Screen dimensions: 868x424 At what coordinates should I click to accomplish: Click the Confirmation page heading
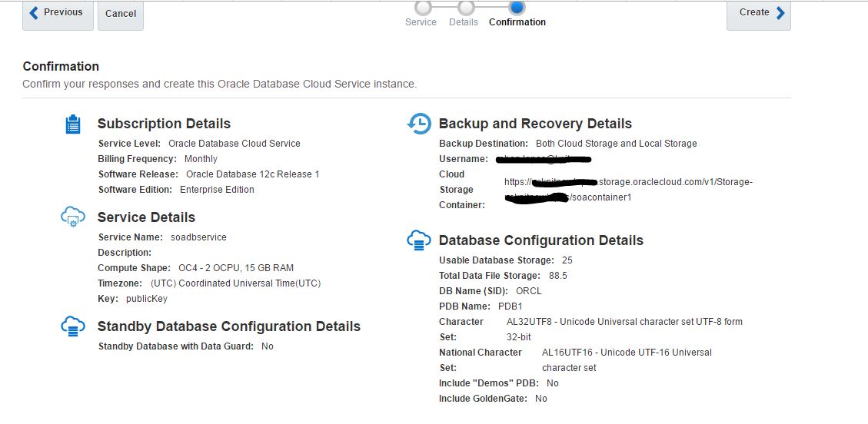pyautogui.click(x=61, y=66)
